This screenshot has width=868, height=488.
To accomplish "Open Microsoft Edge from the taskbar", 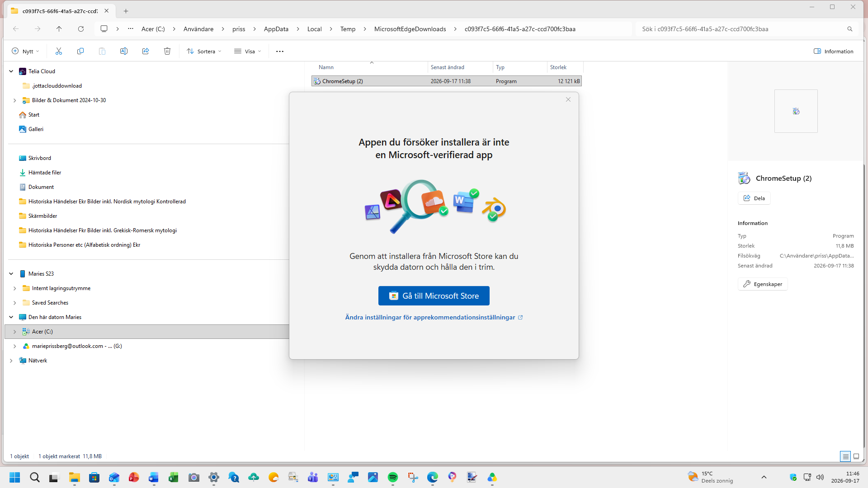I will 433,477.
